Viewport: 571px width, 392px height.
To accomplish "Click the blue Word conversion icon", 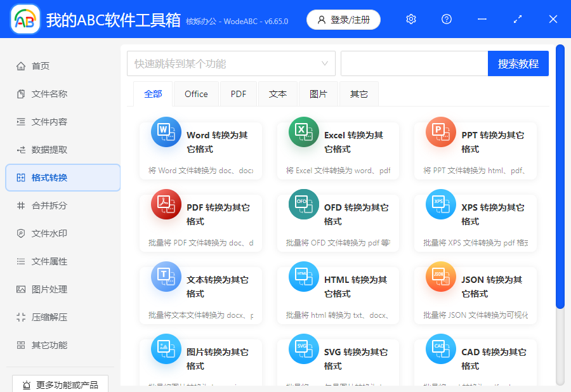I will (166, 132).
